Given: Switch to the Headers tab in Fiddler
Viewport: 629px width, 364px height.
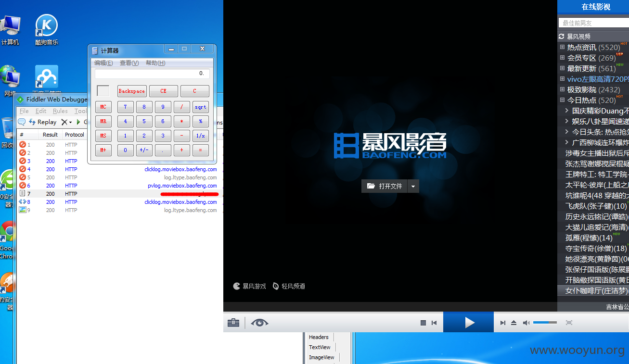Looking at the screenshot, I should [x=319, y=337].
